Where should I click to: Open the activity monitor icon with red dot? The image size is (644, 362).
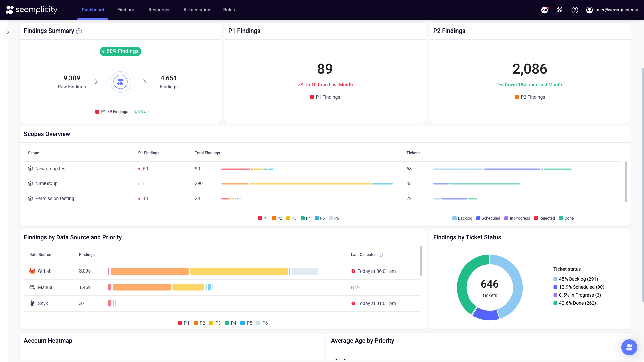tap(544, 10)
